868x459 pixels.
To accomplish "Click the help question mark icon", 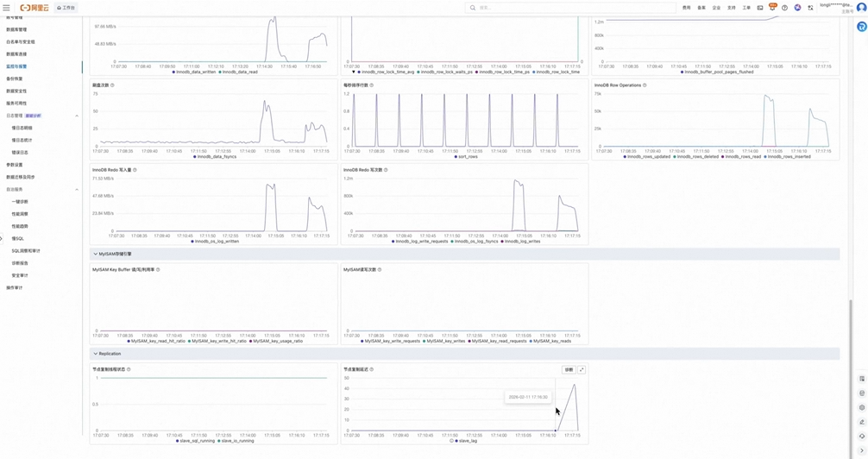I will [784, 8].
